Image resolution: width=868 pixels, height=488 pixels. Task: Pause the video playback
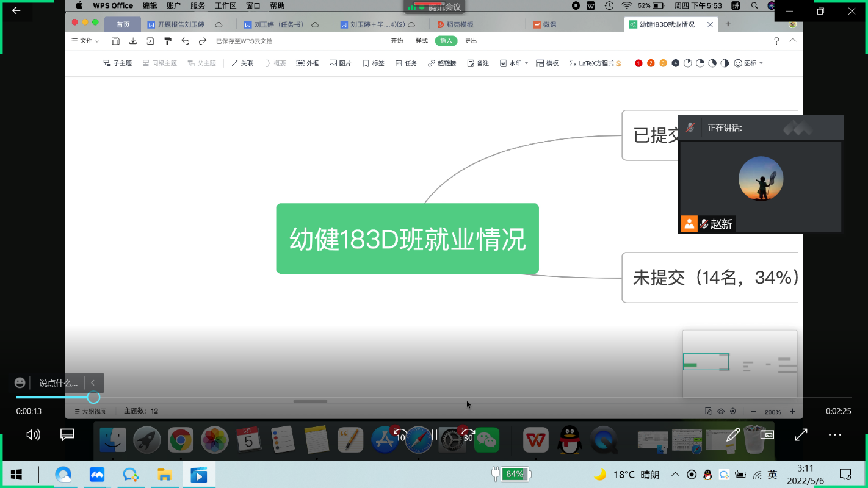click(x=434, y=435)
